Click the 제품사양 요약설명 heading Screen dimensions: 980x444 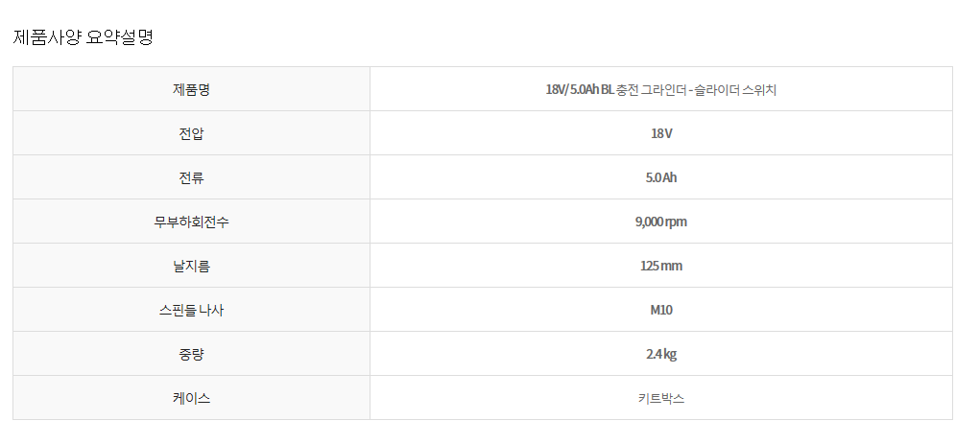pyautogui.click(x=84, y=36)
